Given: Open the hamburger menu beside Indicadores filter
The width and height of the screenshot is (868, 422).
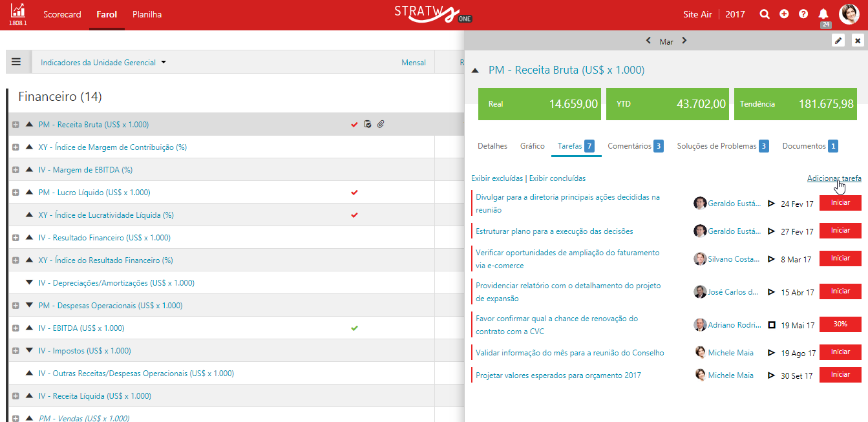Looking at the screenshot, I should coord(16,62).
